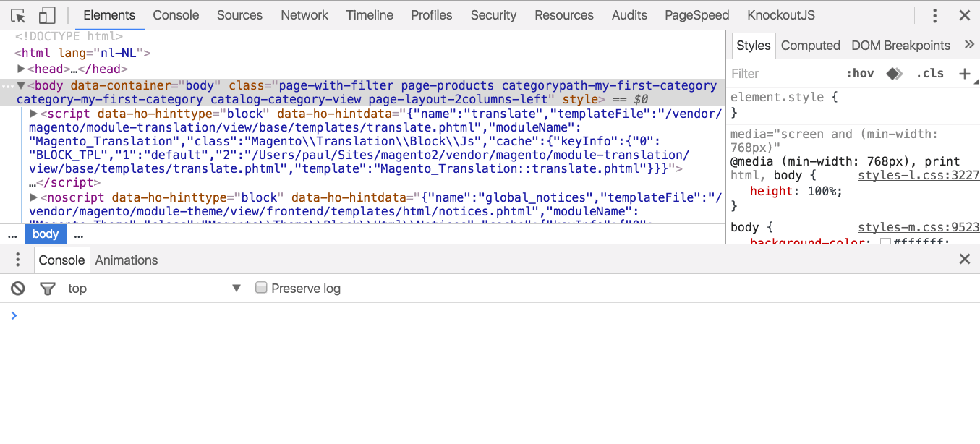
Task: Expand the head element node
Action: 21,69
